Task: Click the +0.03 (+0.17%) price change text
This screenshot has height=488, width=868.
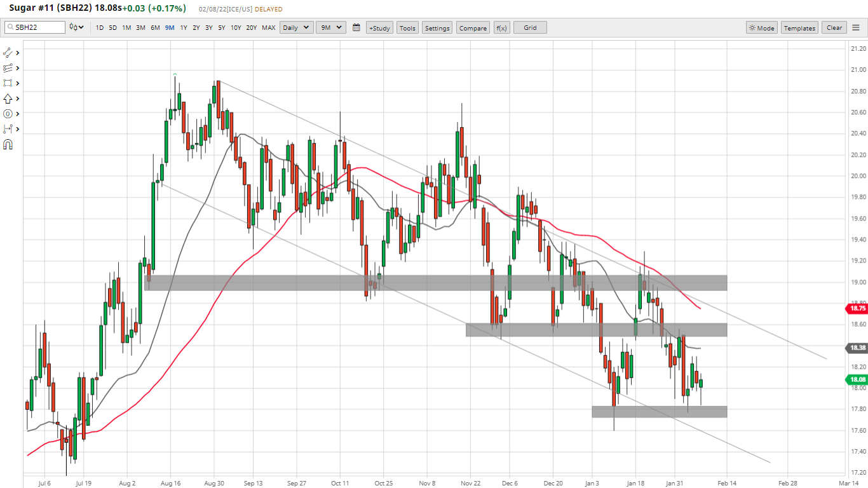Action: tap(154, 8)
